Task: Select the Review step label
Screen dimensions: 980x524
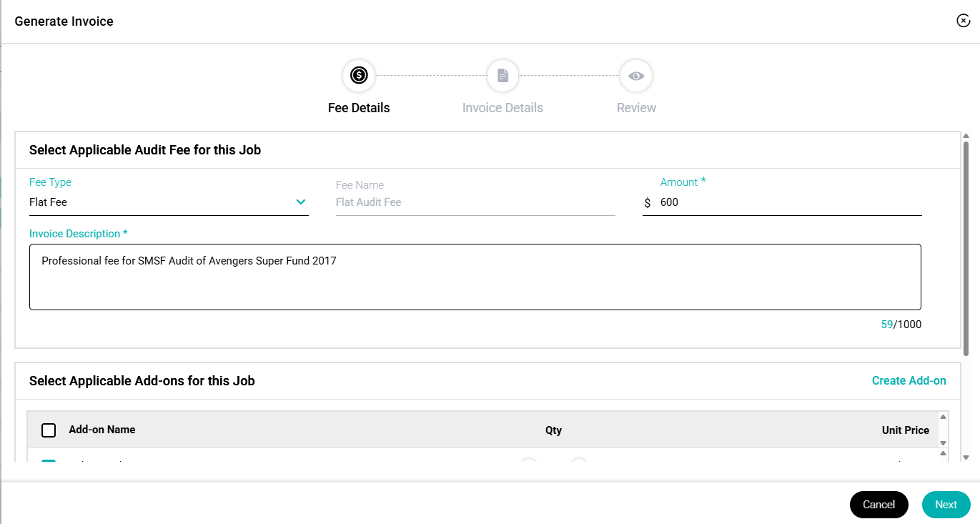Action: 636,108
